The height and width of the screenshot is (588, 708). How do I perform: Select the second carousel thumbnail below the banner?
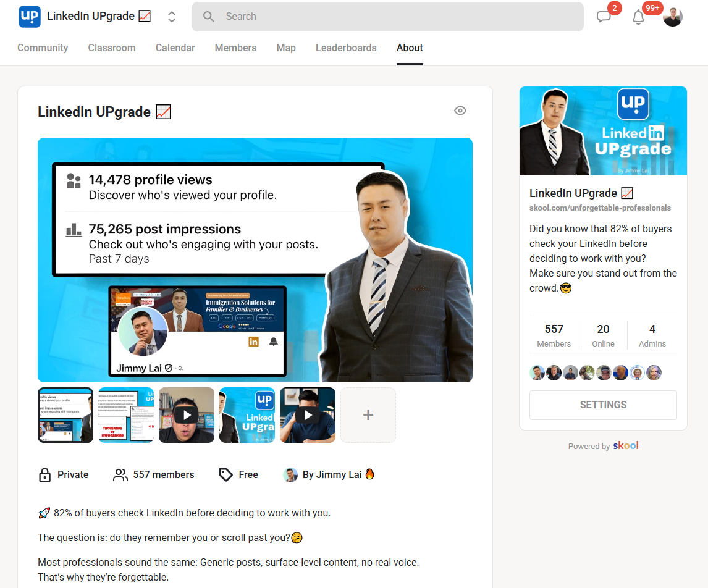(126, 415)
